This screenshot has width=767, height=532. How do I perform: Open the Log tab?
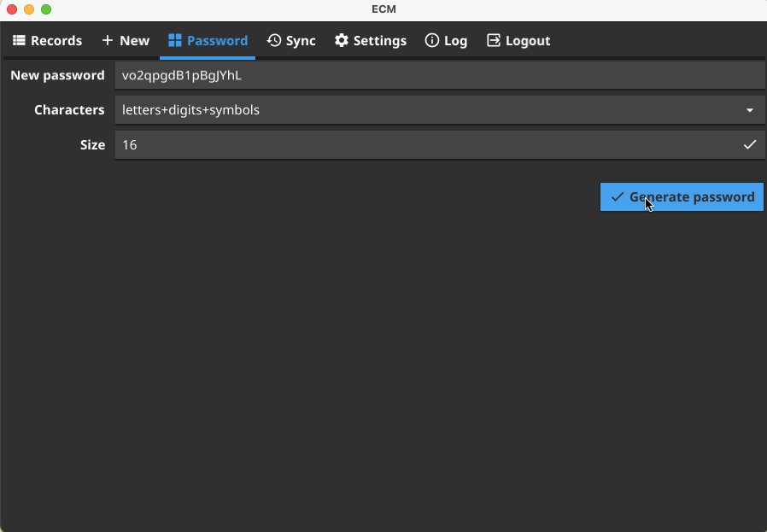(446, 40)
